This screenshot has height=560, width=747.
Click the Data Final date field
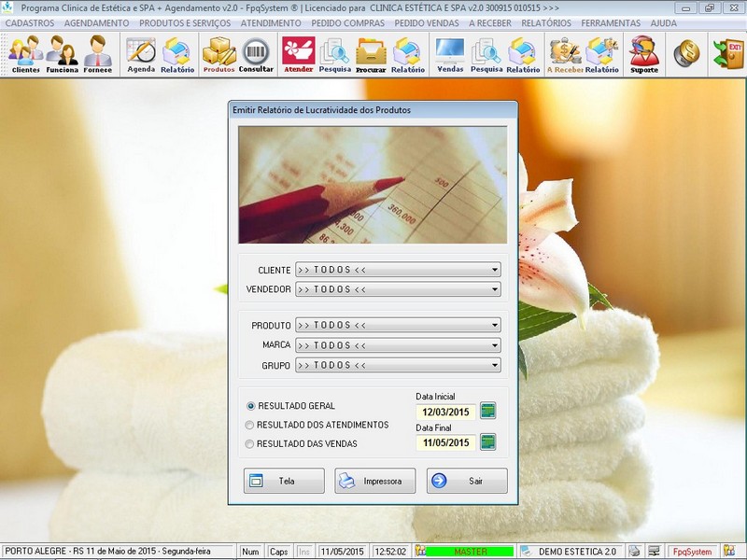click(446, 442)
